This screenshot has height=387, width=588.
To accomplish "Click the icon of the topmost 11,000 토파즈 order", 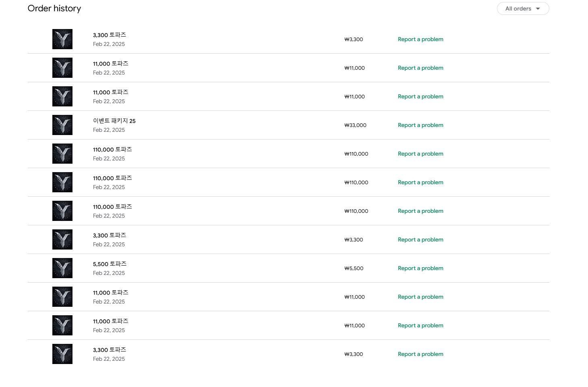I will point(62,68).
